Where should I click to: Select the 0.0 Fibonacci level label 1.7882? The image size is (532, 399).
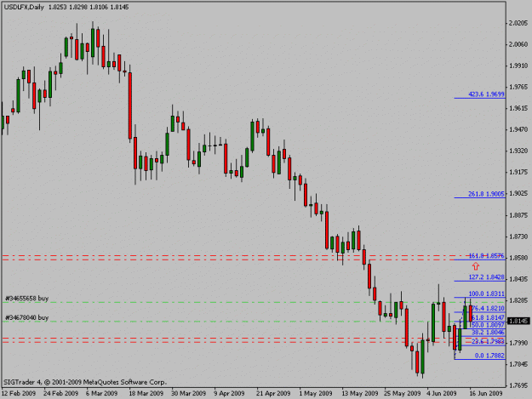[x=489, y=356]
